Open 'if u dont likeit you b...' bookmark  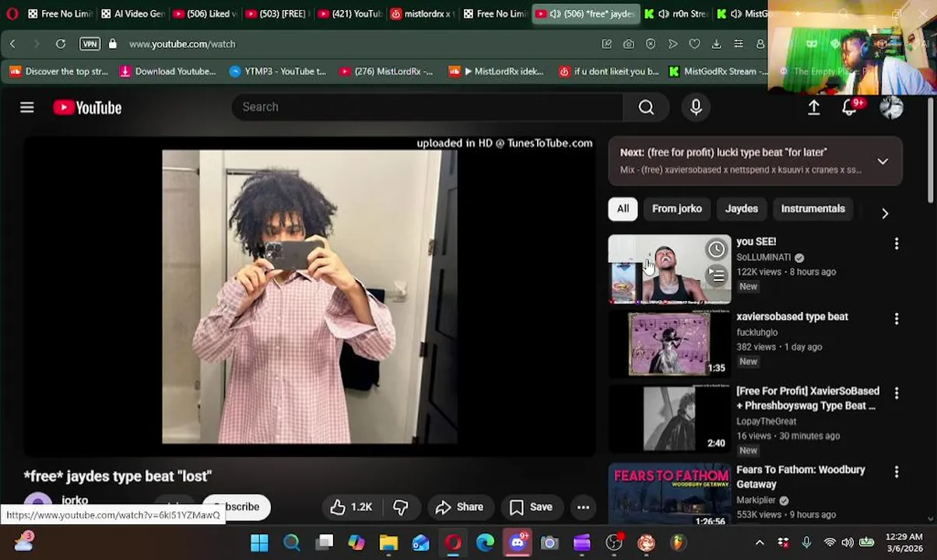point(609,72)
